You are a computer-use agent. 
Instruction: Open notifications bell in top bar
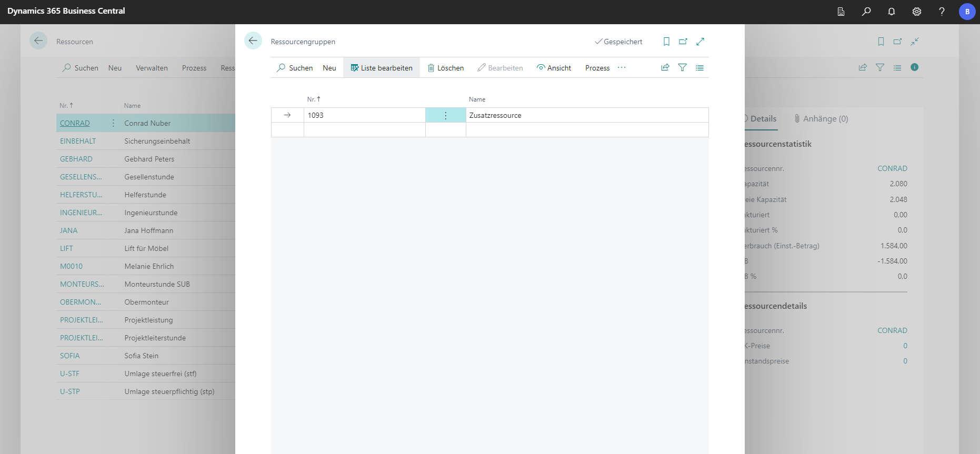pyautogui.click(x=892, y=12)
